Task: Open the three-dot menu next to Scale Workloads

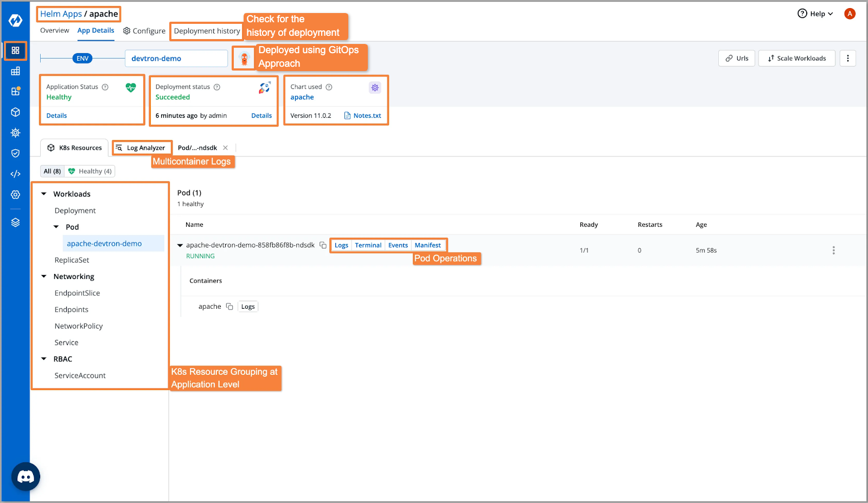Action: click(848, 58)
